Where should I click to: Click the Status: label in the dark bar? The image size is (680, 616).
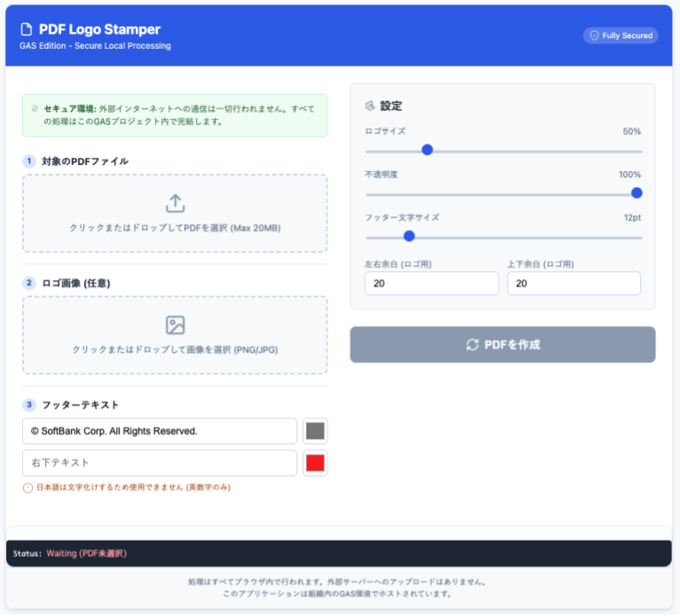(x=27, y=554)
